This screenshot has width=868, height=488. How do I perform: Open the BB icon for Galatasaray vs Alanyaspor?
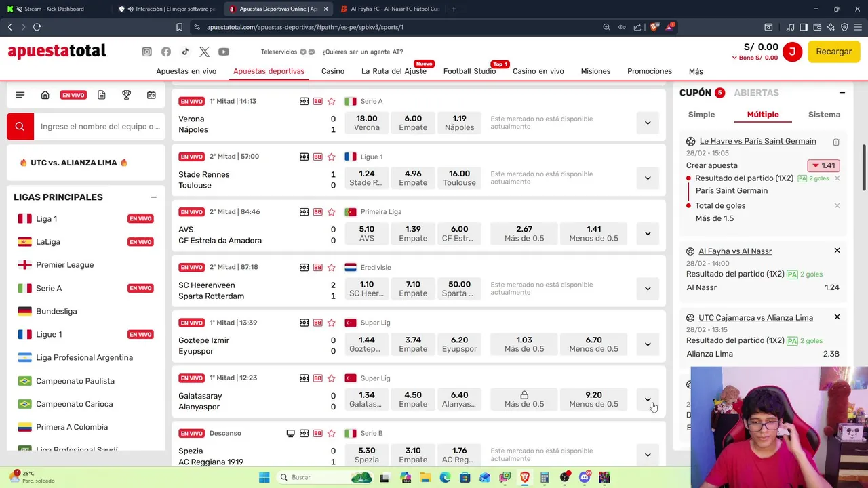[x=317, y=378]
